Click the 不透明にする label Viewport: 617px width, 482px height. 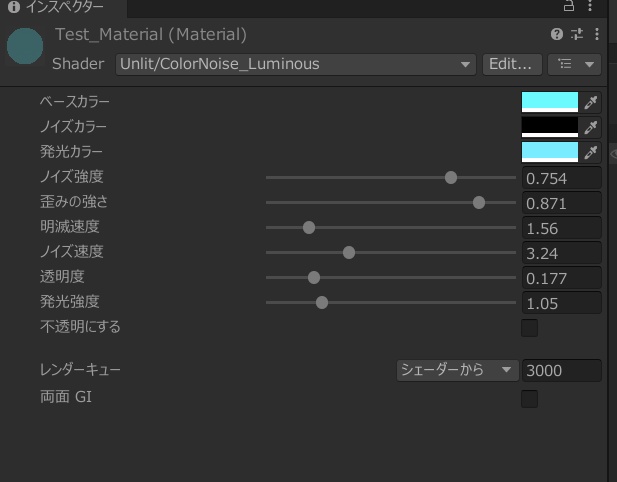click(80, 327)
